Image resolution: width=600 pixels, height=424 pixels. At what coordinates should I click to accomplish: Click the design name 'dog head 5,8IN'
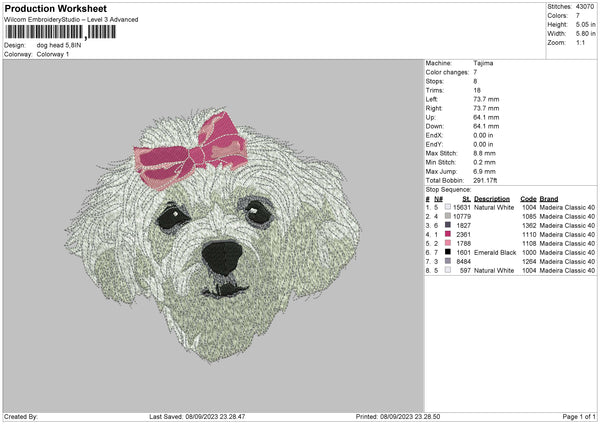(x=59, y=45)
